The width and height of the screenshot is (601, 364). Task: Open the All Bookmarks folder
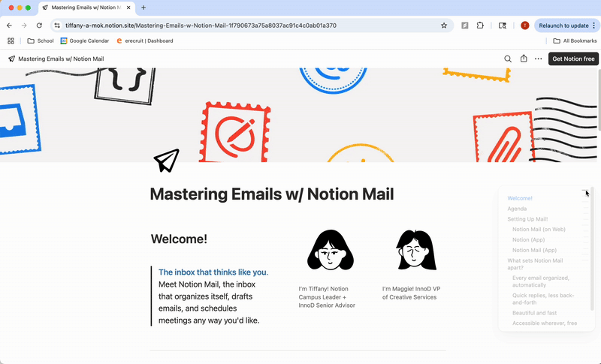tap(575, 41)
